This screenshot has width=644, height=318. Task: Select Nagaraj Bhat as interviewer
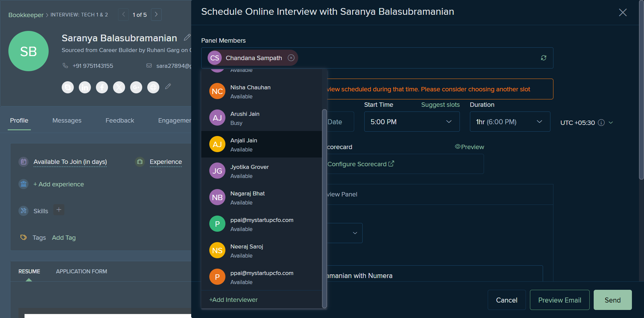[x=262, y=197]
